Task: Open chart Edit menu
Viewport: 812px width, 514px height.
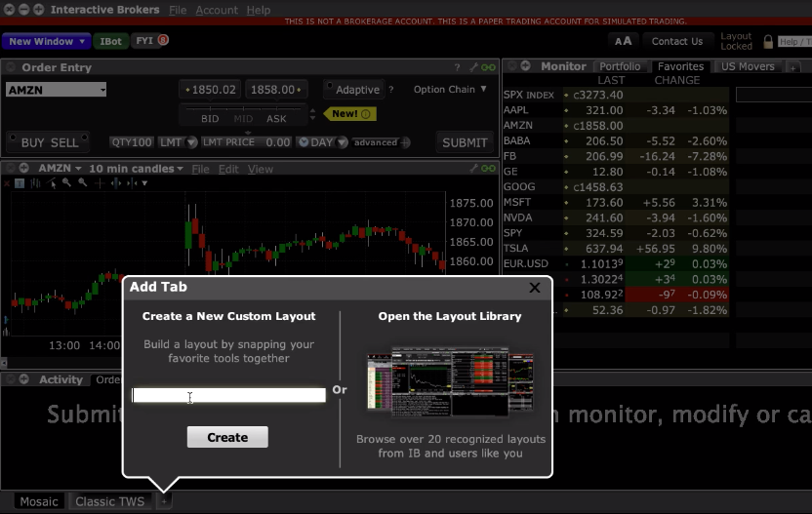Action: pyautogui.click(x=228, y=169)
